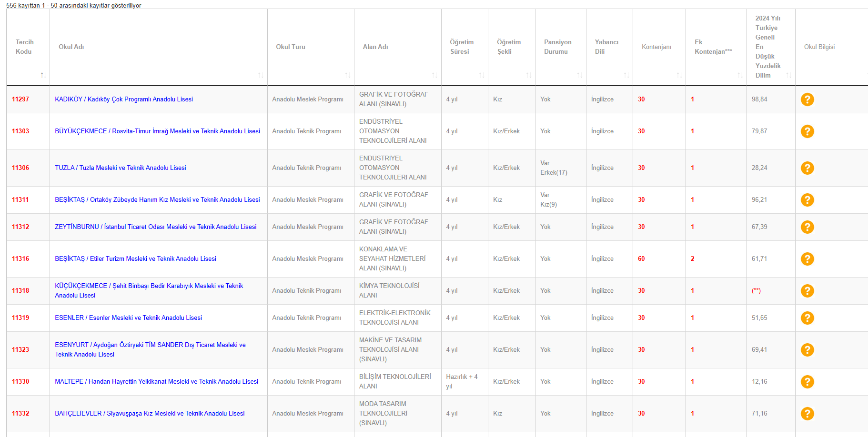Image resolution: width=868 pixels, height=437 pixels.
Task: Sort table by Okul Adı arrows
Action: coord(261,75)
